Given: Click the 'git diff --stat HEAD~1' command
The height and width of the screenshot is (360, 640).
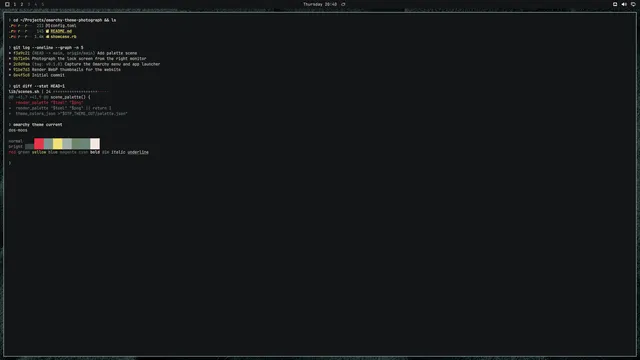Looking at the screenshot, I should [39, 86].
